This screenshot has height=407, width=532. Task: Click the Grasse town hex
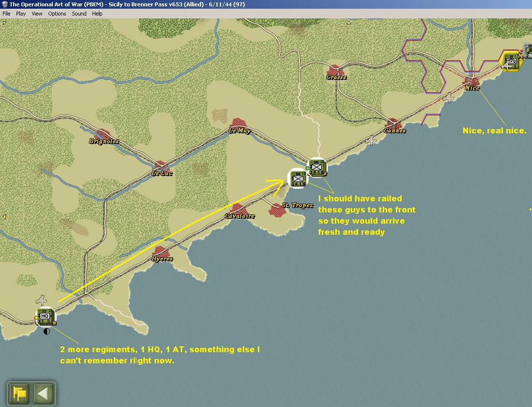[x=336, y=71]
